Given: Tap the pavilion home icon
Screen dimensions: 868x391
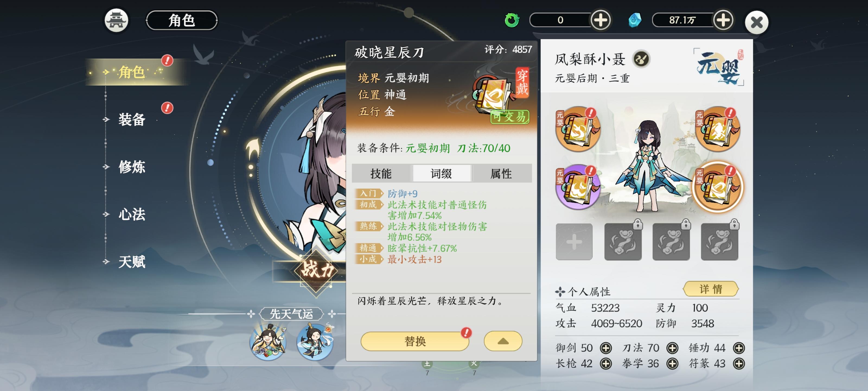Looking at the screenshot, I should 116,20.
